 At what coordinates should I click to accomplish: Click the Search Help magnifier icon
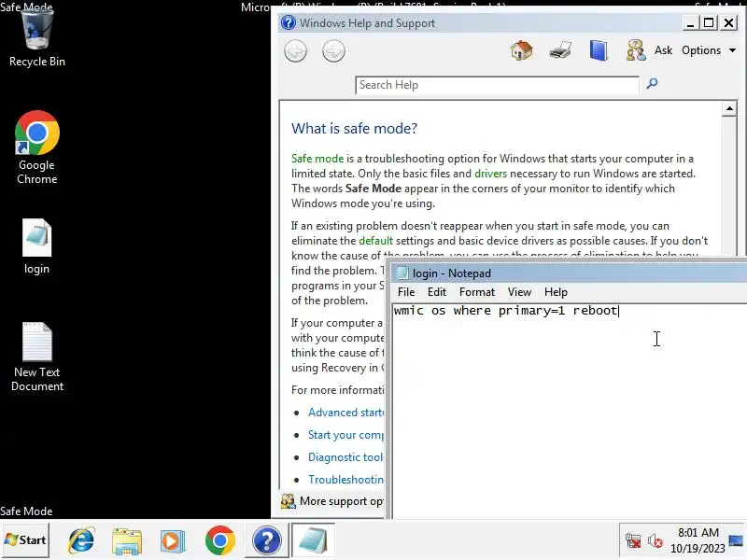pyautogui.click(x=652, y=84)
